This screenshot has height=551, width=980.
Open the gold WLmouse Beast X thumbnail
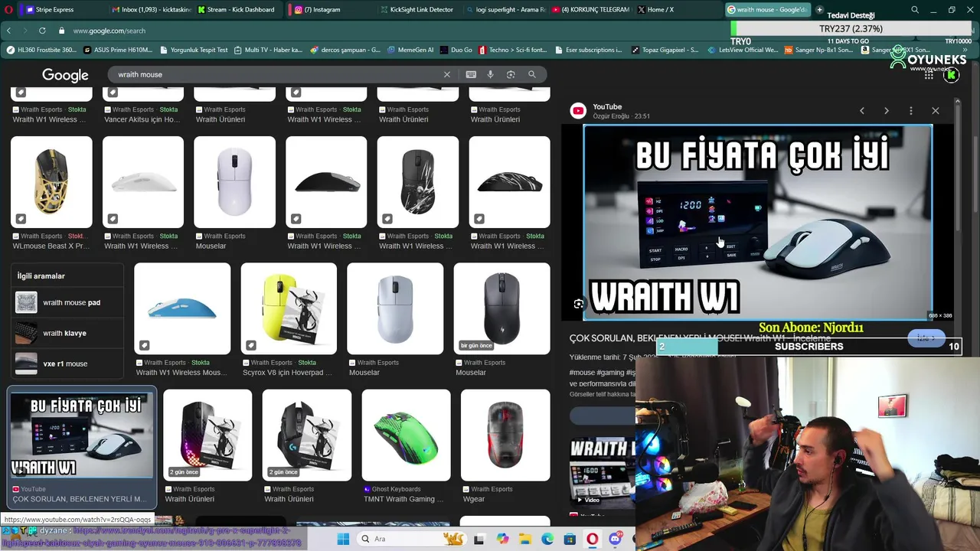pyautogui.click(x=51, y=182)
